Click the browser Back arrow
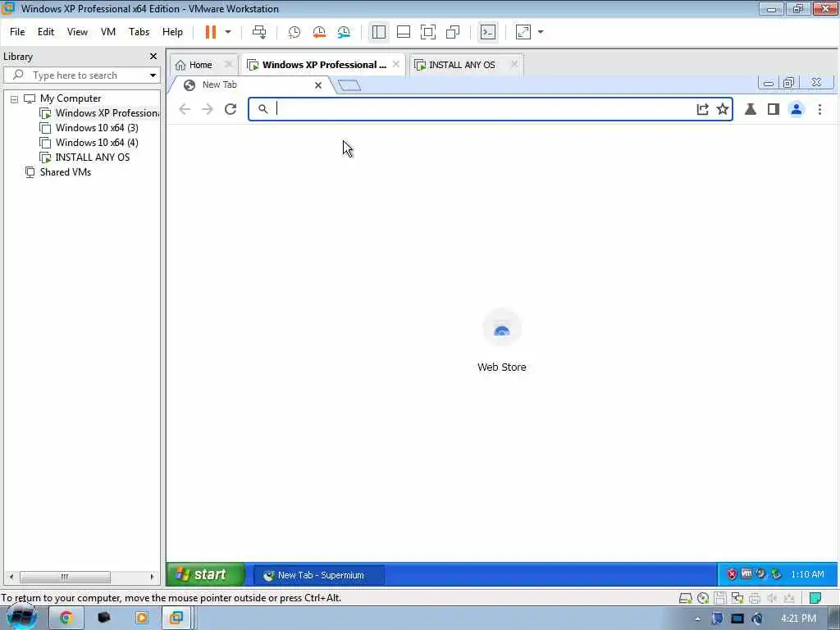The height and width of the screenshot is (630, 840). tap(185, 109)
